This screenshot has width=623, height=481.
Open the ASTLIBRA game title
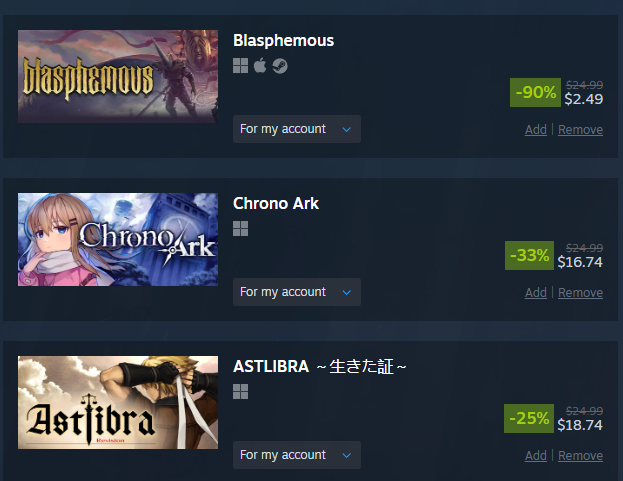pyautogui.click(x=319, y=366)
